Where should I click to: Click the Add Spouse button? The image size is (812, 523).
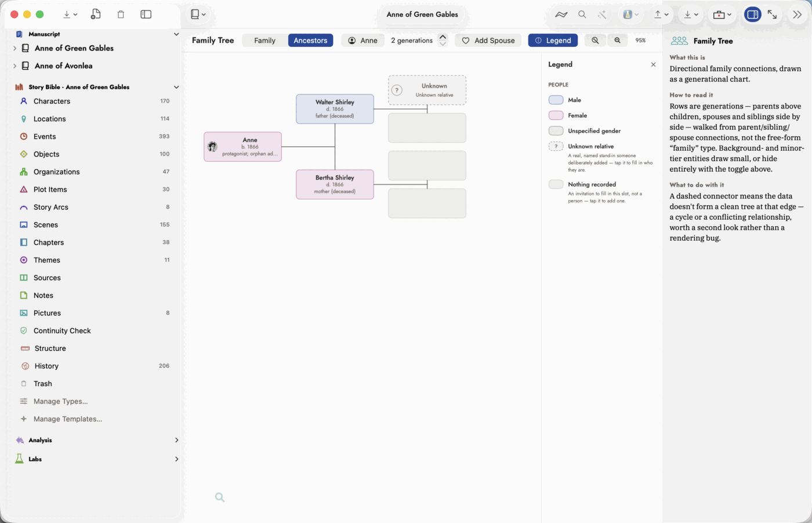[x=488, y=40]
